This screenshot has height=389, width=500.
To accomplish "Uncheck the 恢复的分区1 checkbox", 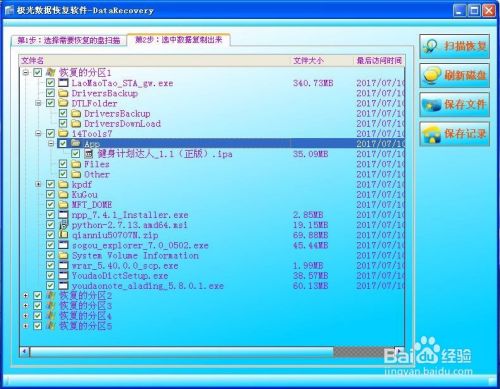I will pos(38,72).
